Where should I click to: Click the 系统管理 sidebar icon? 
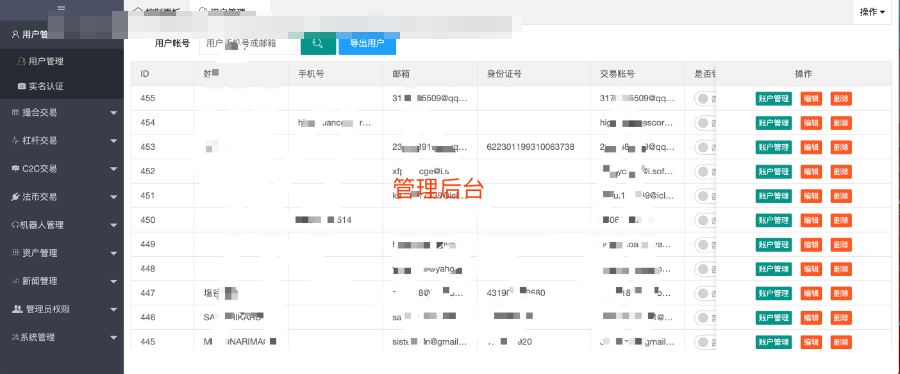click(x=15, y=337)
